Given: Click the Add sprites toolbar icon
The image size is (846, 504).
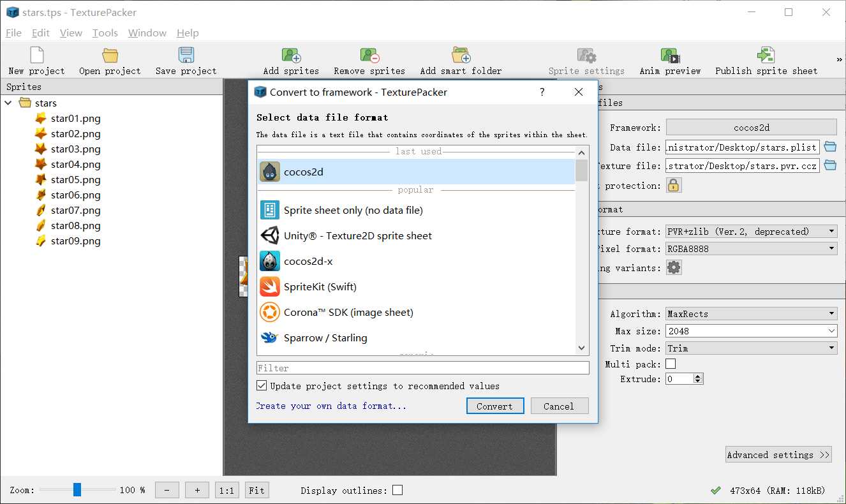Looking at the screenshot, I should pyautogui.click(x=292, y=55).
